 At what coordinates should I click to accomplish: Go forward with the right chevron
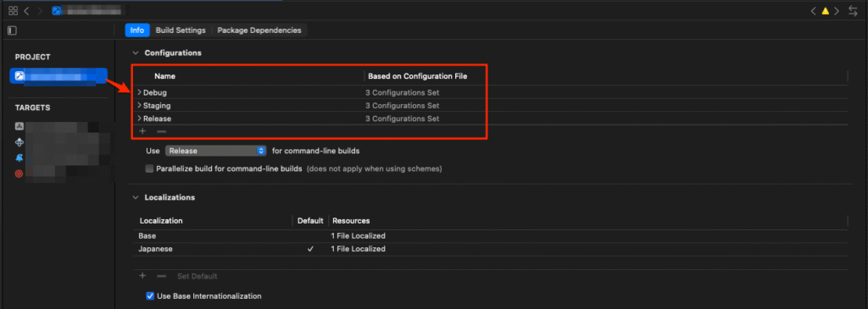[39, 10]
